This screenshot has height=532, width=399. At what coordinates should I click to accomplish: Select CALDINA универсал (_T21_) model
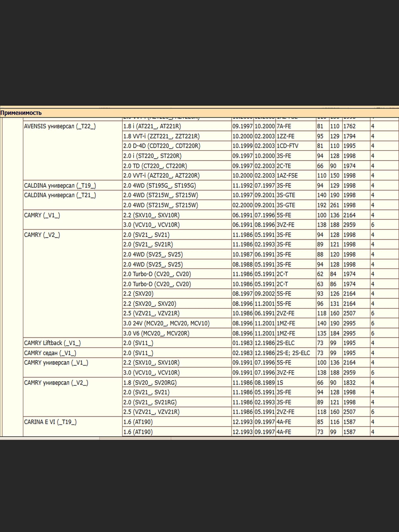(x=60, y=195)
